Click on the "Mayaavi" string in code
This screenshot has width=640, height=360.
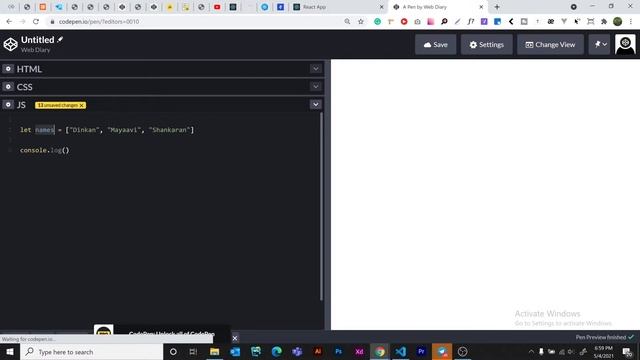[x=124, y=130]
